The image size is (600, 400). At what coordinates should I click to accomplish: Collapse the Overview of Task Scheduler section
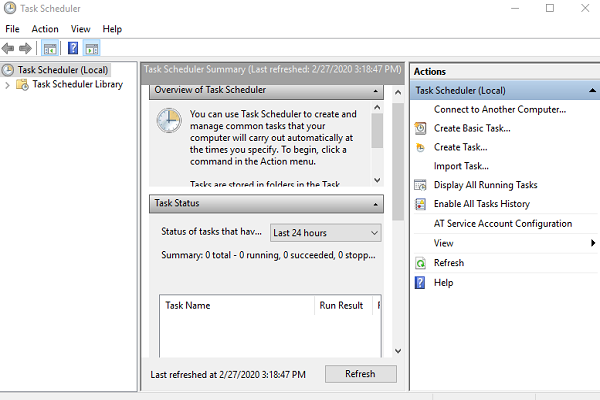377,91
